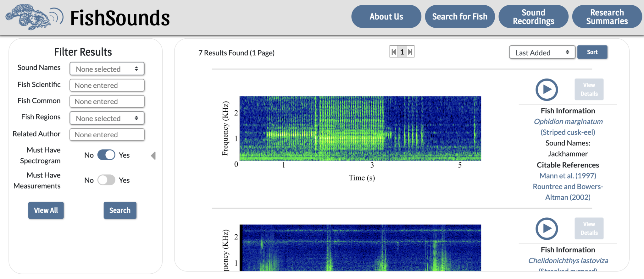This screenshot has height=279, width=644.
Task: Open the Last Added sort dropdown
Action: coord(542,52)
